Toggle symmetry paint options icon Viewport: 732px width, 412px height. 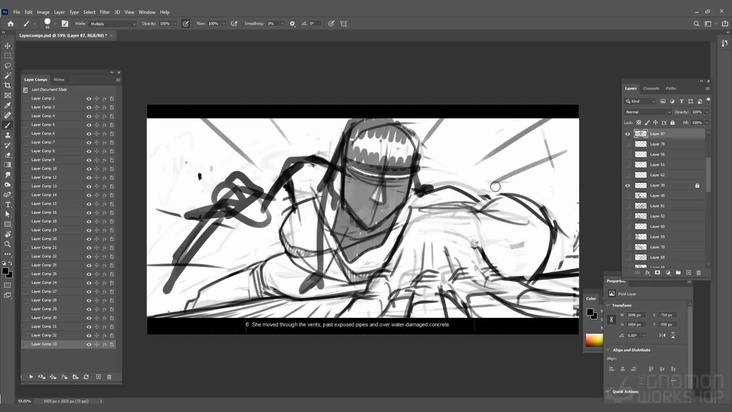[x=344, y=23]
